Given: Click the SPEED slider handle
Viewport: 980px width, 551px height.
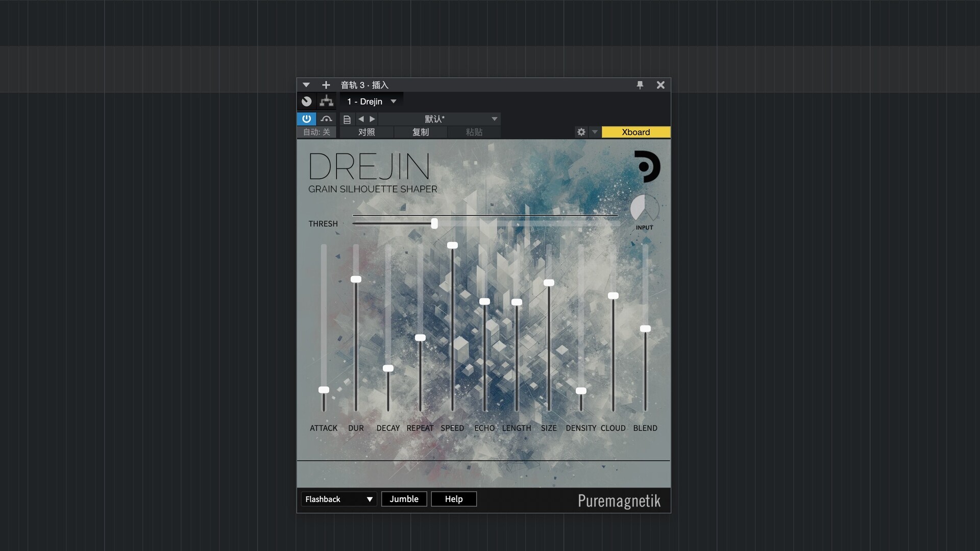Looking at the screenshot, I should (452, 245).
